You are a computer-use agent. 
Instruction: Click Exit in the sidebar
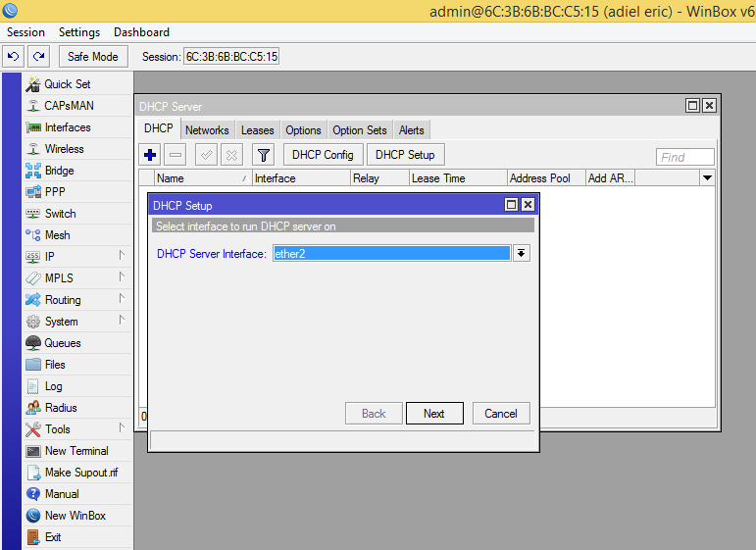[77, 537]
